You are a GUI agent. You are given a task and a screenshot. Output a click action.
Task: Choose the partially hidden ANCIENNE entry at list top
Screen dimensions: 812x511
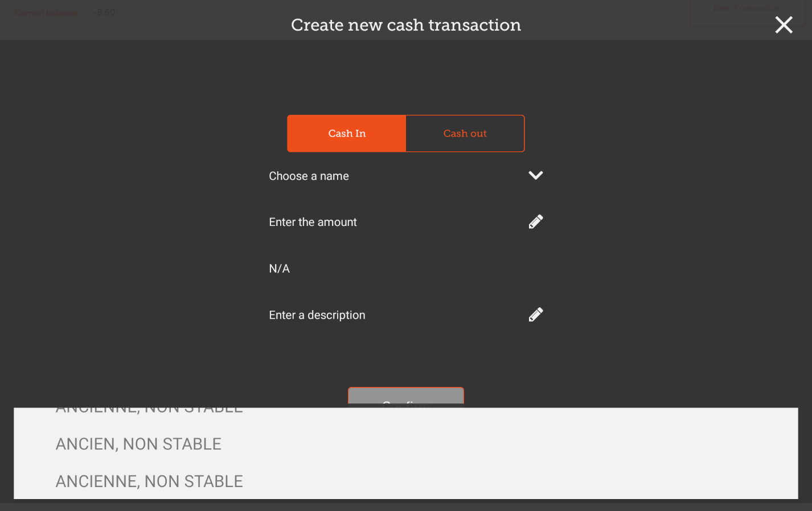149,410
